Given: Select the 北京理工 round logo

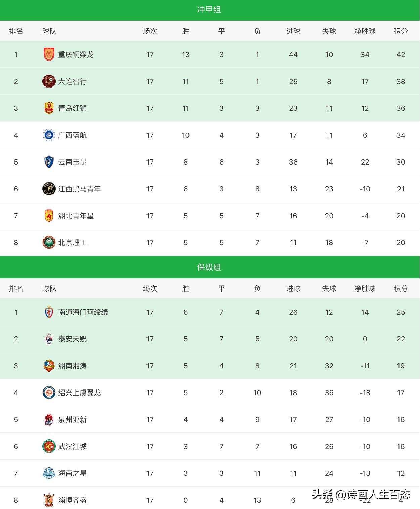Looking at the screenshot, I should point(49,243).
